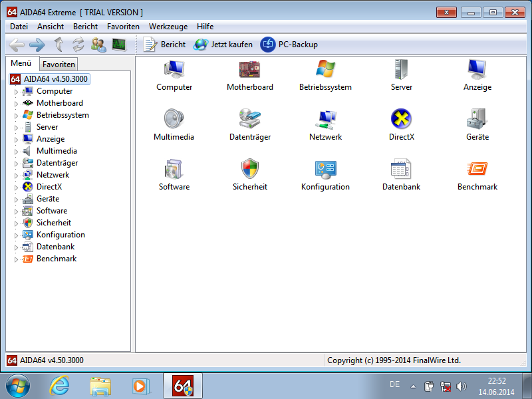Switch to the Favoriten tab in sidebar
This screenshot has width=532, height=399.
click(x=59, y=64)
